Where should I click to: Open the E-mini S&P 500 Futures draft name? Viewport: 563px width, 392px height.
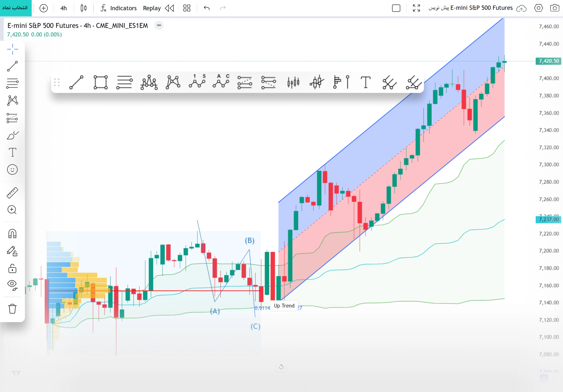tap(471, 8)
